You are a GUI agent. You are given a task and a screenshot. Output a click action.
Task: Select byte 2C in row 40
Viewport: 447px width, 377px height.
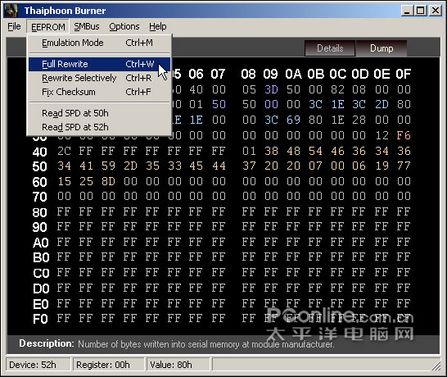pyautogui.click(x=64, y=151)
